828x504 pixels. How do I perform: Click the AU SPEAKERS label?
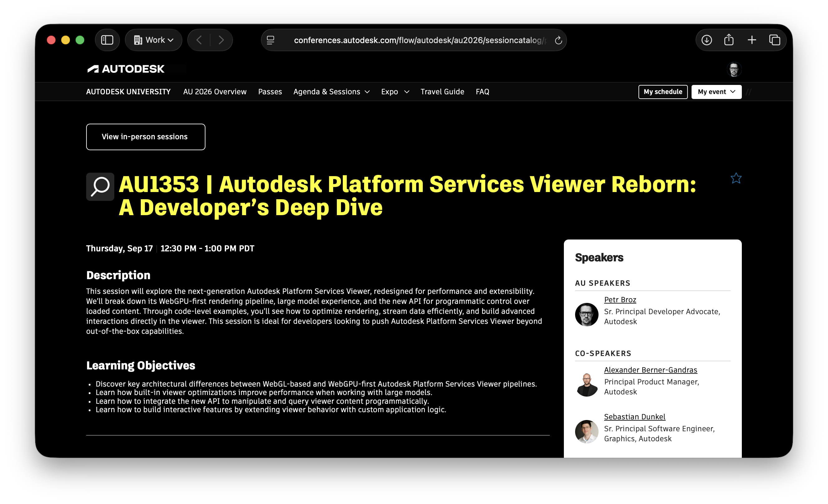(603, 283)
